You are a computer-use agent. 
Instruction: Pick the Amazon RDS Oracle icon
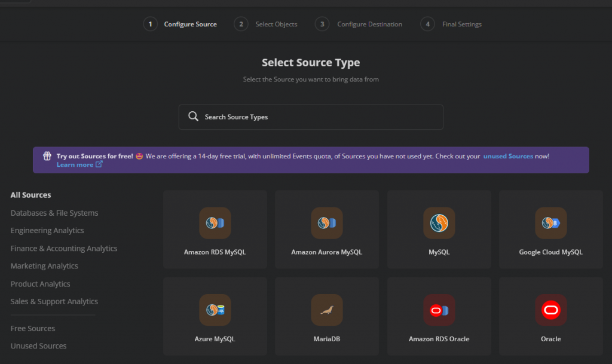[439, 310]
